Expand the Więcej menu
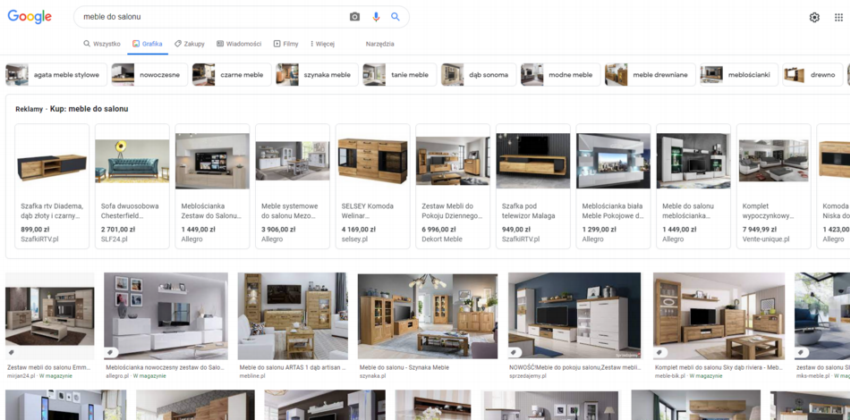 pos(322,44)
